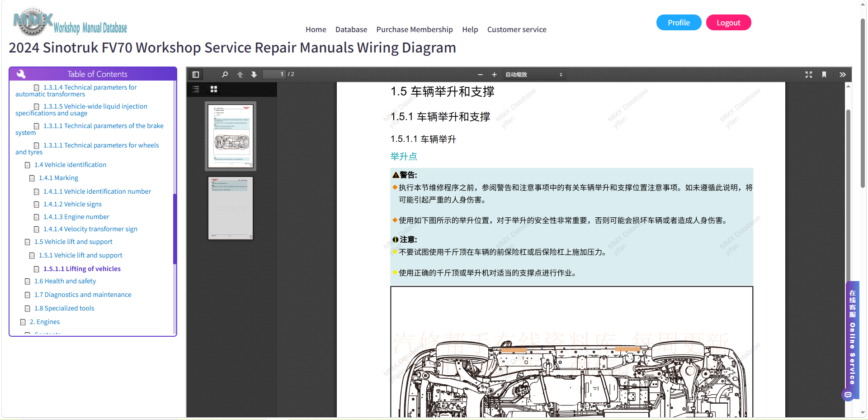Select page 2 thumbnail
Viewport: 868px width, 420px height.
pyautogui.click(x=231, y=208)
